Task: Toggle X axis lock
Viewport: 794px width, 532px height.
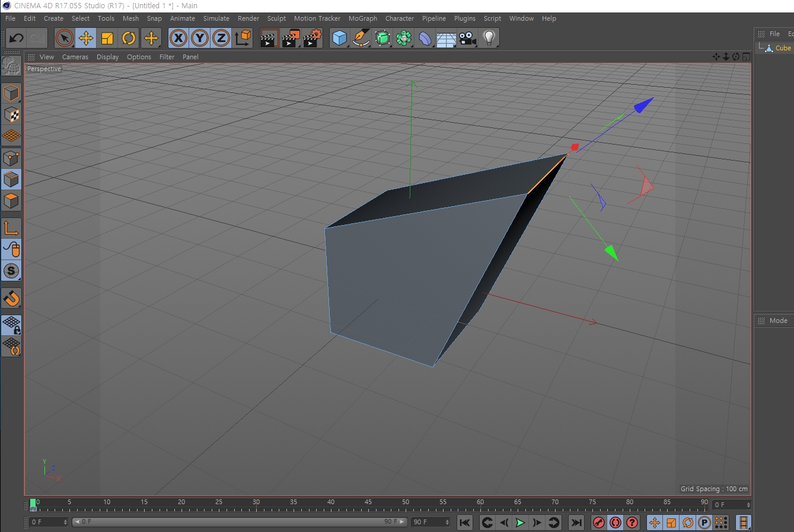Action: [x=178, y=39]
